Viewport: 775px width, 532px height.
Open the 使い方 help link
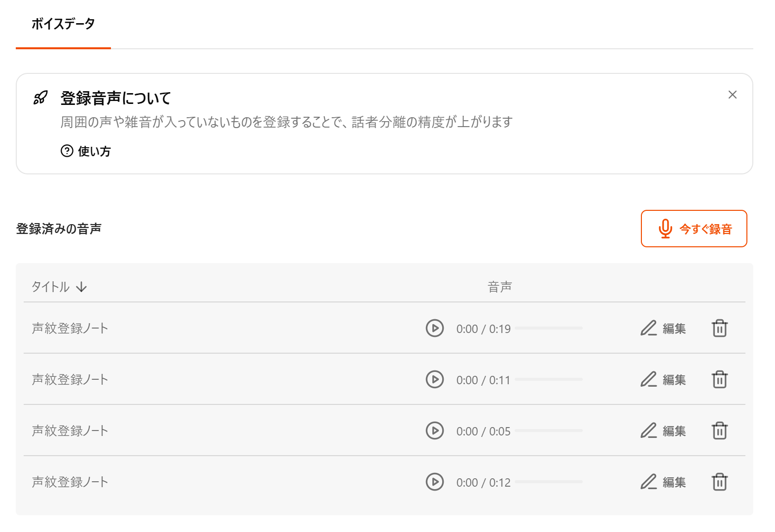click(86, 151)
